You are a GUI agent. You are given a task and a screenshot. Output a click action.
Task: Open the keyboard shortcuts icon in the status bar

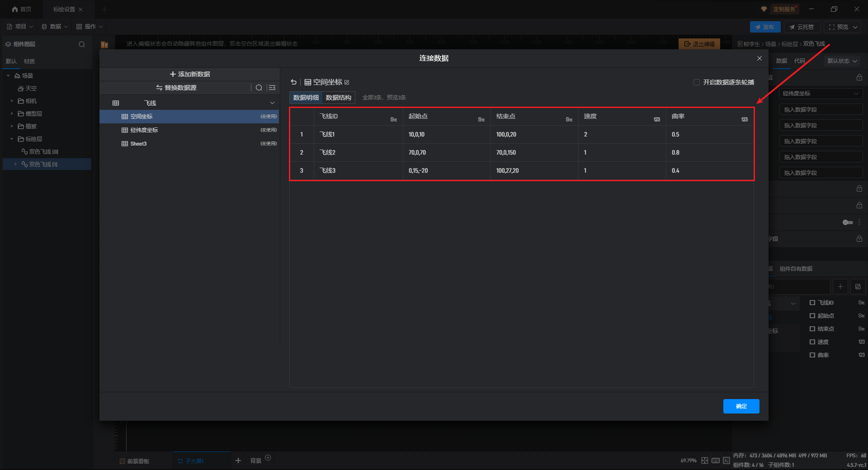pyautogui.click(x=716, y=461)
